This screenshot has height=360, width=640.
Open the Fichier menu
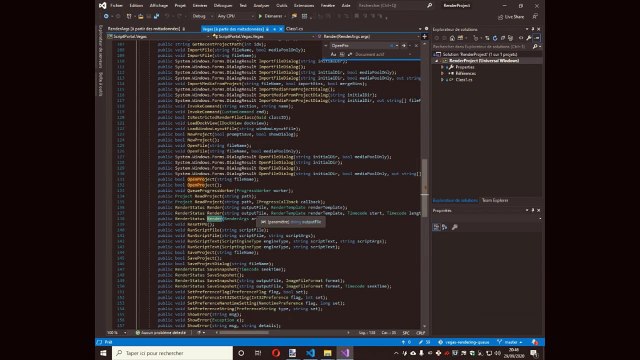click(x=116, y=6)
